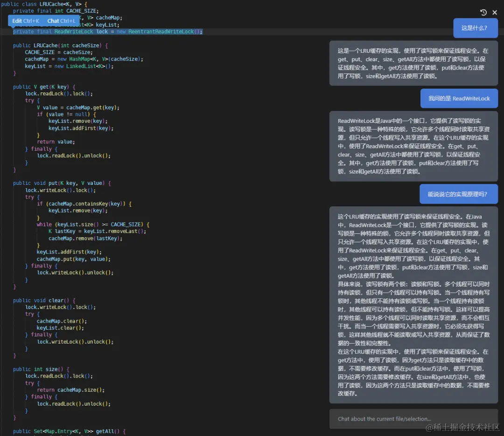Click the 'public LRUCache(int cacheSize)' constructor line

click(60, 45)
